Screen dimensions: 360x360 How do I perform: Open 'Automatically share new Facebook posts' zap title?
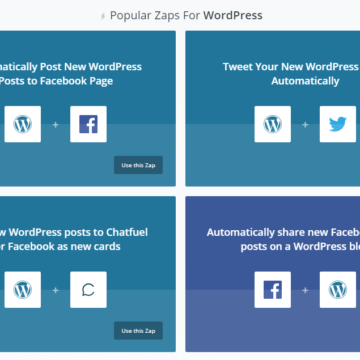[x=283, y=239]
